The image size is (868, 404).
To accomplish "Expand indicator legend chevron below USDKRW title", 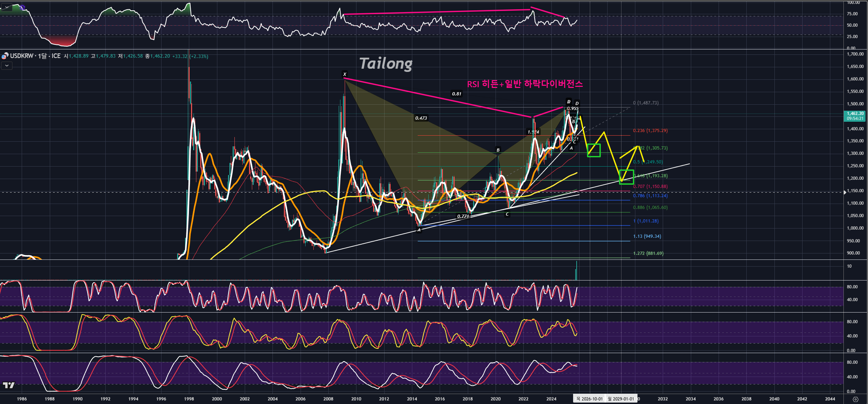I will [7, 65].
